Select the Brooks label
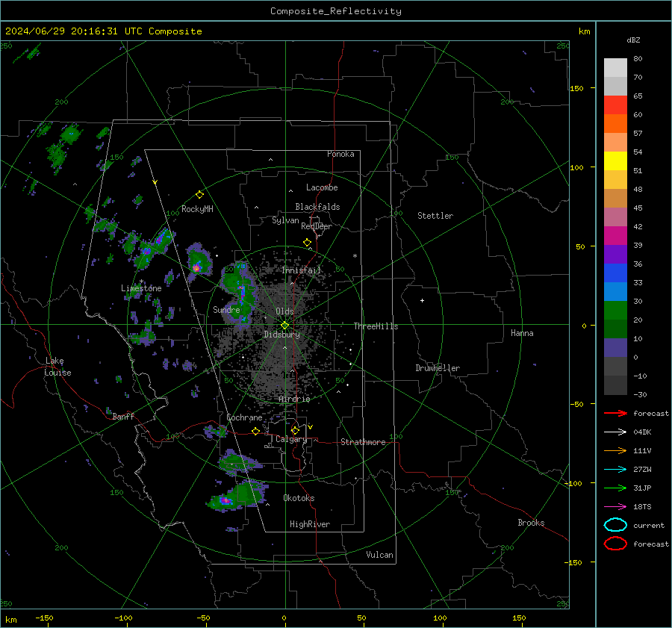672x628 pixels. 531,523
